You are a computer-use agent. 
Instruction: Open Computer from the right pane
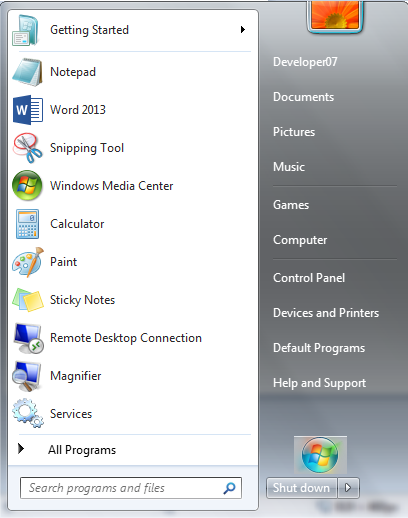[x=300, y=240]
